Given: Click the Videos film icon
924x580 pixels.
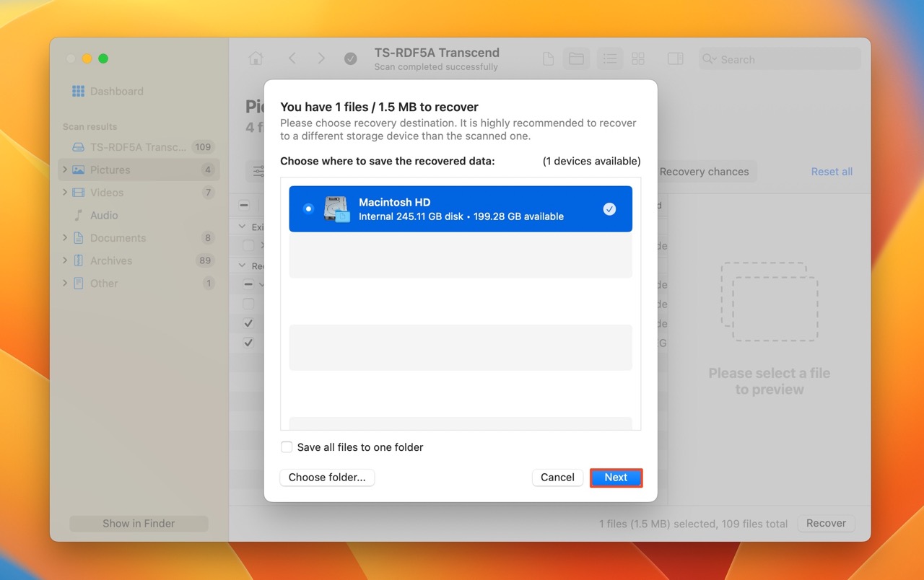Looking at the screenshot, I should pyautogui.click(x=79, y=193).
